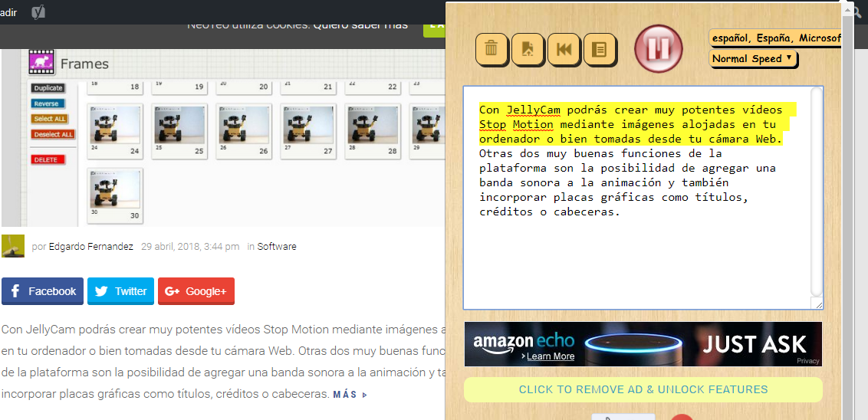The width and height of the screenshot is (868, 420).
Task: Select frame thumbnail 25
Action: (179, 131)
